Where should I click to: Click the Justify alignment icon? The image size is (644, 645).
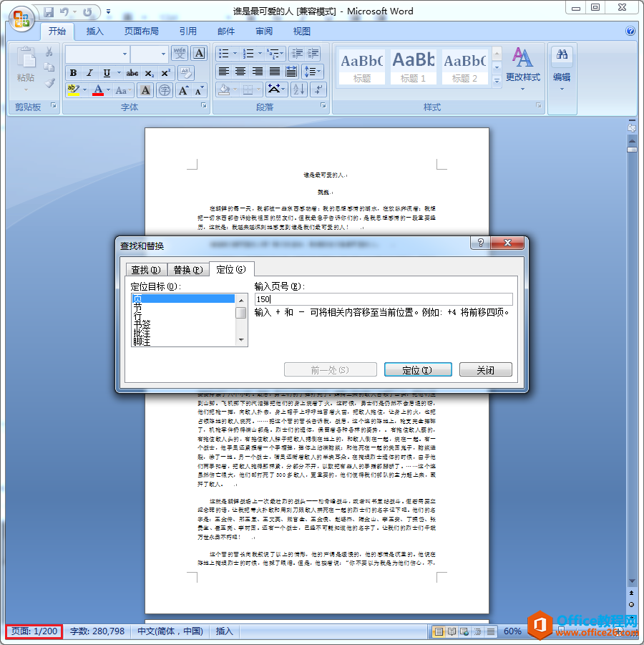(x=274, y=72)
